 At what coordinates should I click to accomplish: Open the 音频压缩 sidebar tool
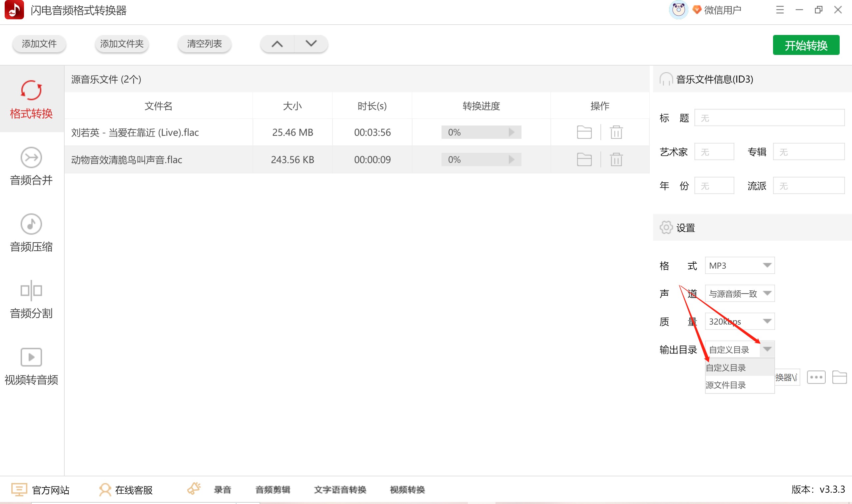pyautogui.click(x=31, y=233)
